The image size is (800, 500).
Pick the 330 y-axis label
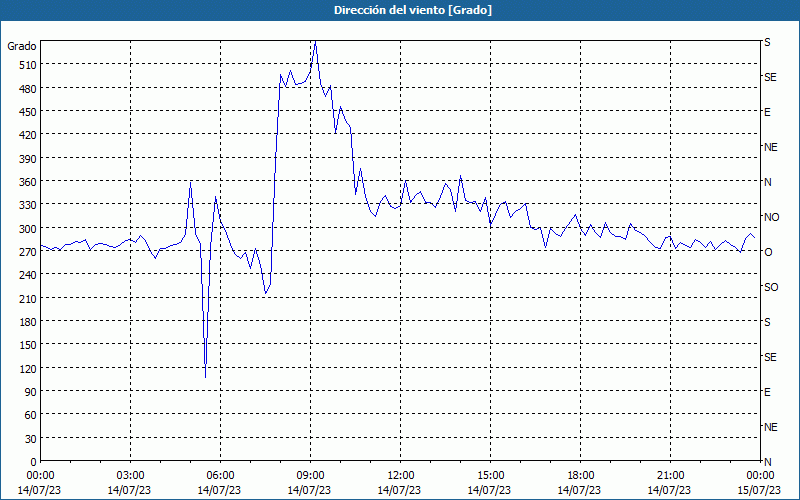28,205
